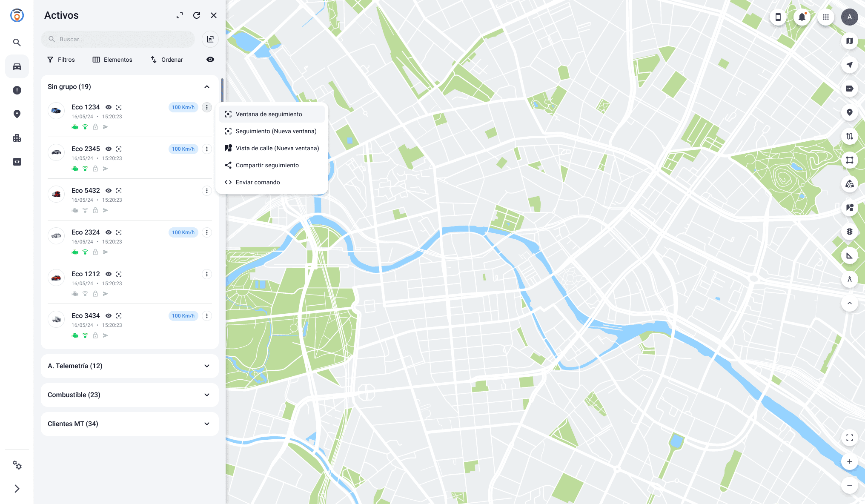Open the Filtros button
Screen dimensions: 865x504
(x=61, y=60)
